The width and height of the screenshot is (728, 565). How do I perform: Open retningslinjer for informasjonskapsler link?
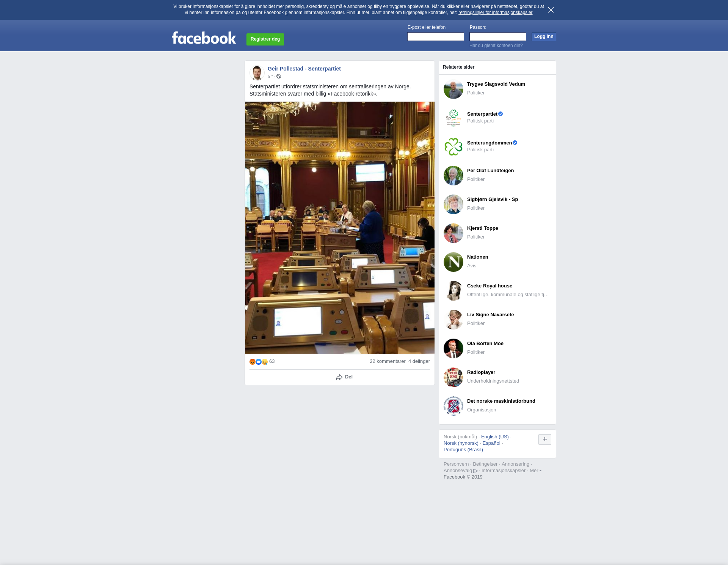(x=495, y=13)
